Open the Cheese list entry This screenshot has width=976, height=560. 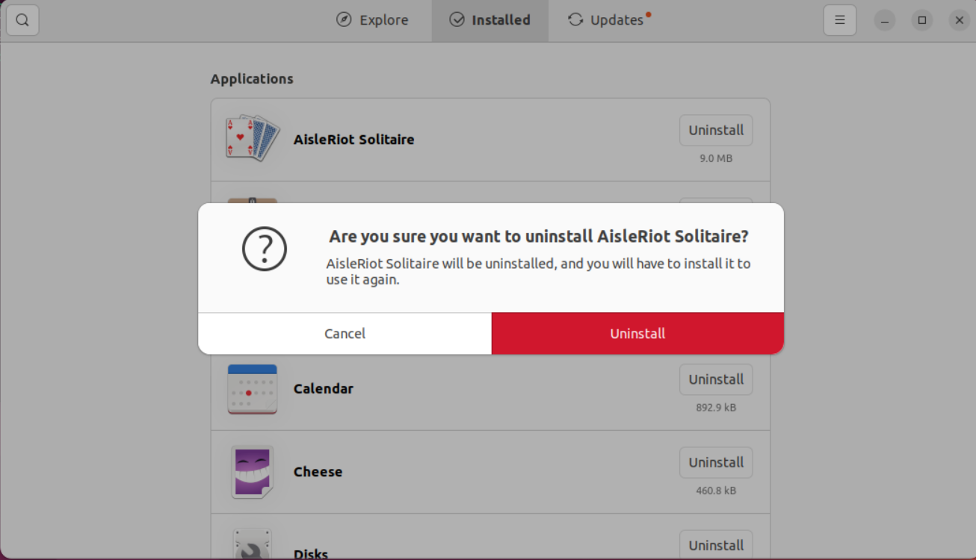pyautogui.click(x=490, y=472)
